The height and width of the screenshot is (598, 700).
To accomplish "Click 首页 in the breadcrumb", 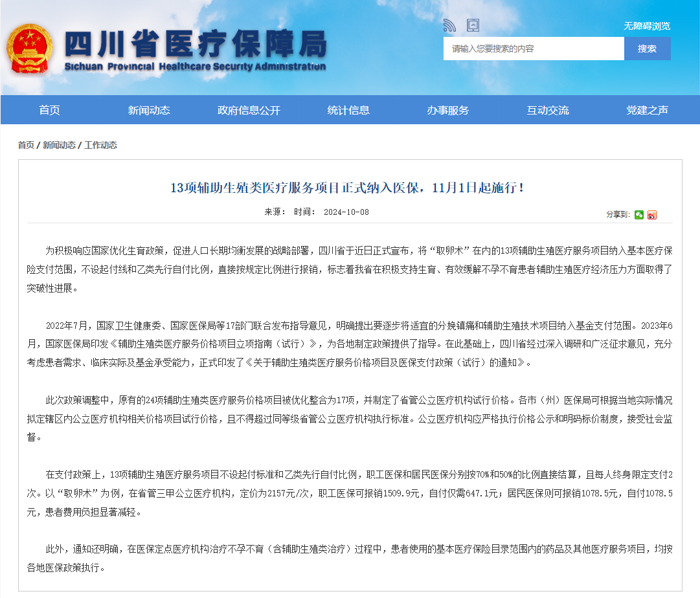I will pyautogui.click(x=26, y=145).
